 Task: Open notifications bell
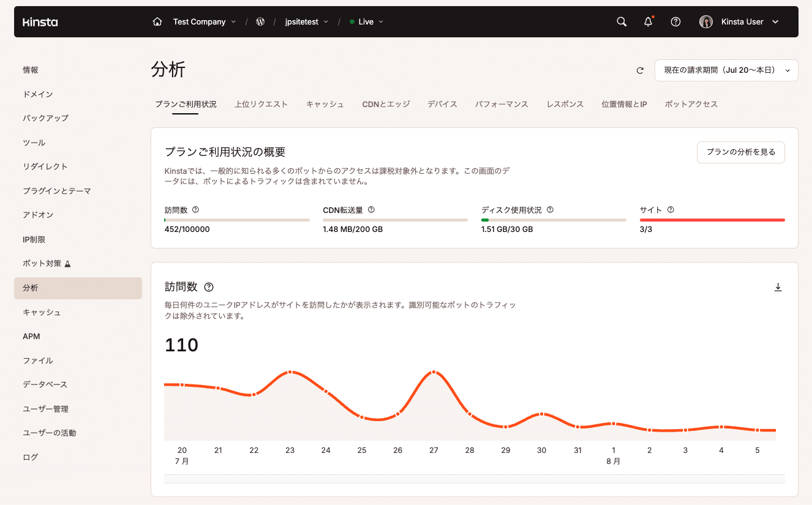click(648, 21)
